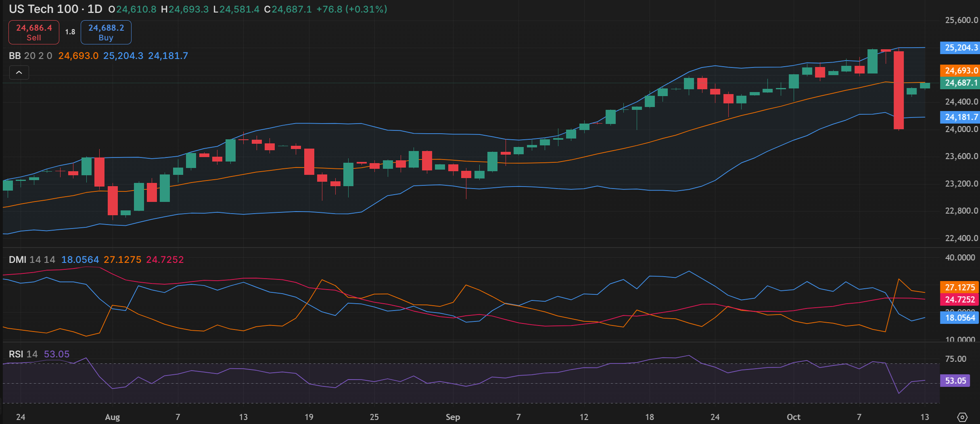Select the BB 20 2 0 indicator legend
This screenshot has height=424, width=980.
[31, 56]
